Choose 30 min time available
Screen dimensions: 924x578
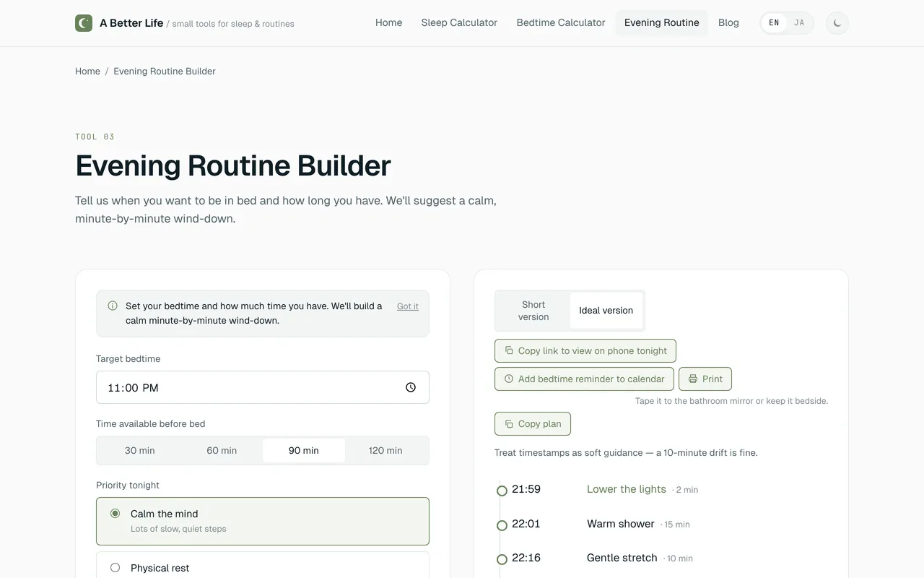pos(140,450)
